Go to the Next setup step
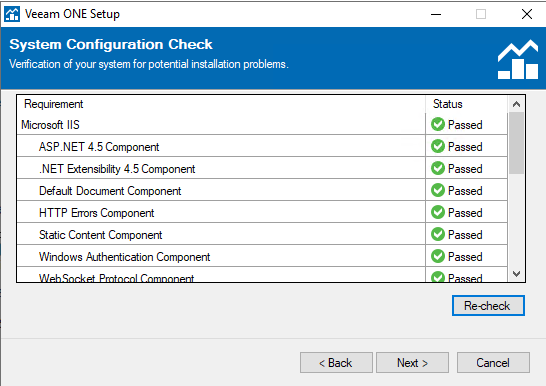546x386 pixels. (412, 363)
